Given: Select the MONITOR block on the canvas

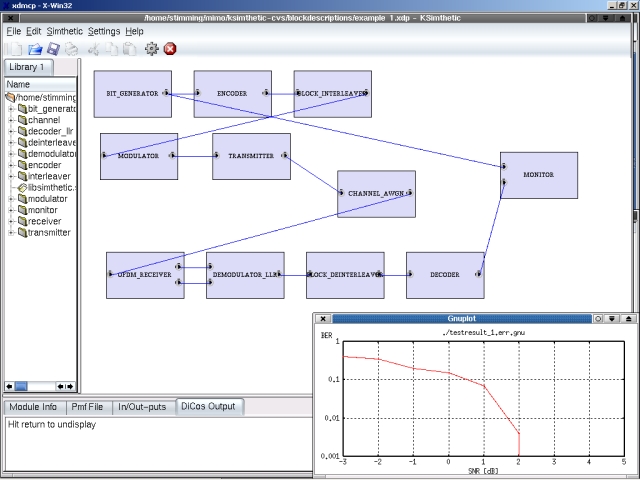Looking at the screenshot, I should coord(538,175).
